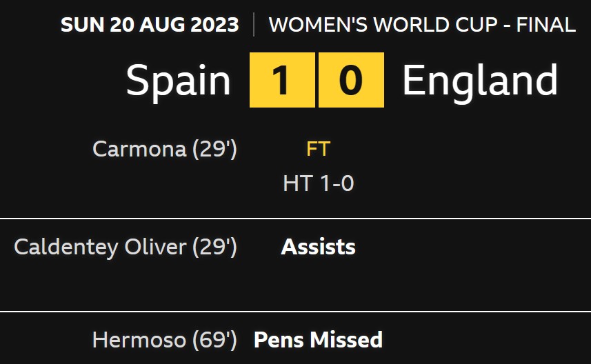Click assist entry Caldentey Oliver (29')
Viewport: 591px width, 364px height.
click(126, 247)
